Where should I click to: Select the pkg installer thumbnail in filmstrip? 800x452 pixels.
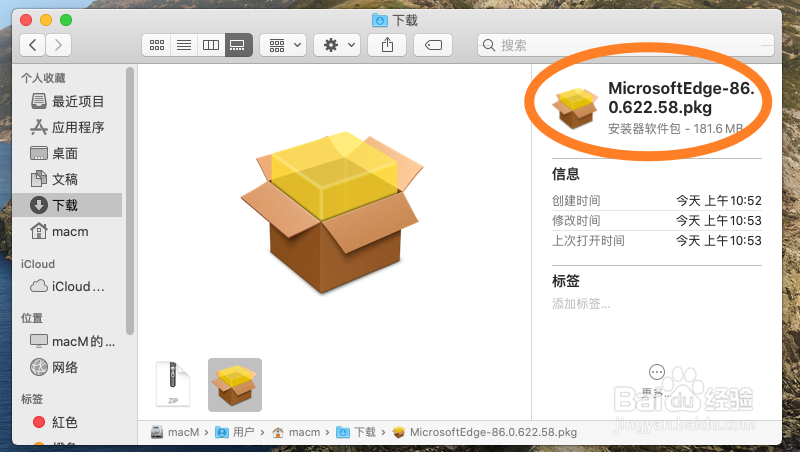point(235,385)
